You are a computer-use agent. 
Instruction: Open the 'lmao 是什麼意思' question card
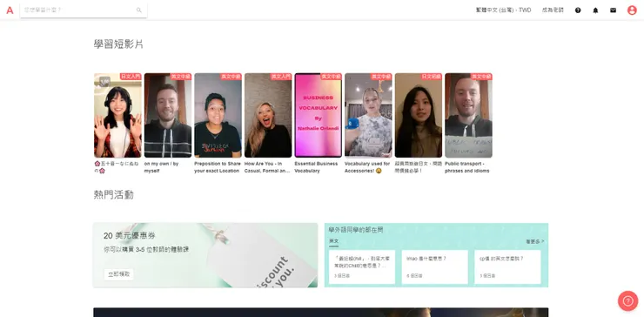click(x=434, y=266)
